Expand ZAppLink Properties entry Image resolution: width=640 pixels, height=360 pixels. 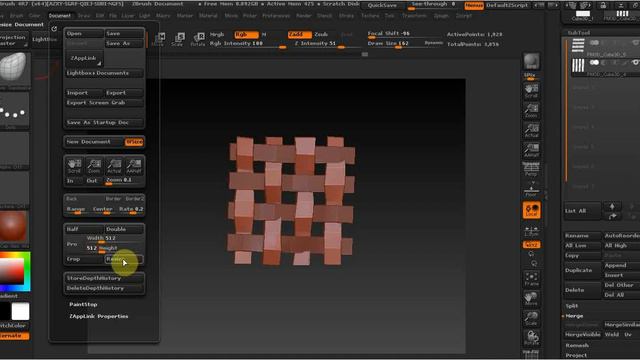coord(99,316)
